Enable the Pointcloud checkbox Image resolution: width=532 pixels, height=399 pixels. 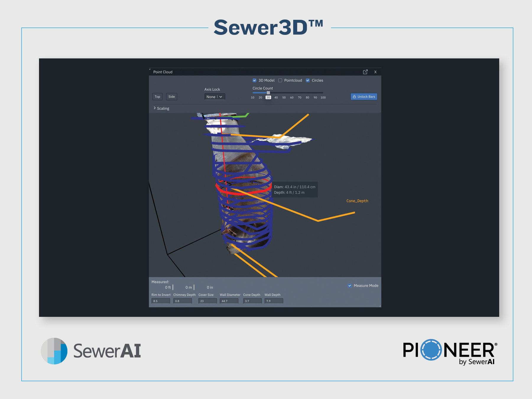tap(280, 80)
